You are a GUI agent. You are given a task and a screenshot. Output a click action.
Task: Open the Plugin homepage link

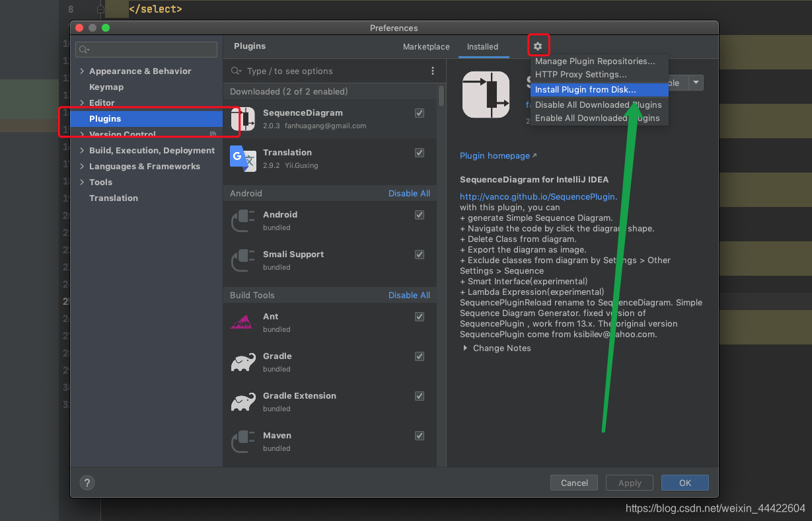(x=498, y=155)
